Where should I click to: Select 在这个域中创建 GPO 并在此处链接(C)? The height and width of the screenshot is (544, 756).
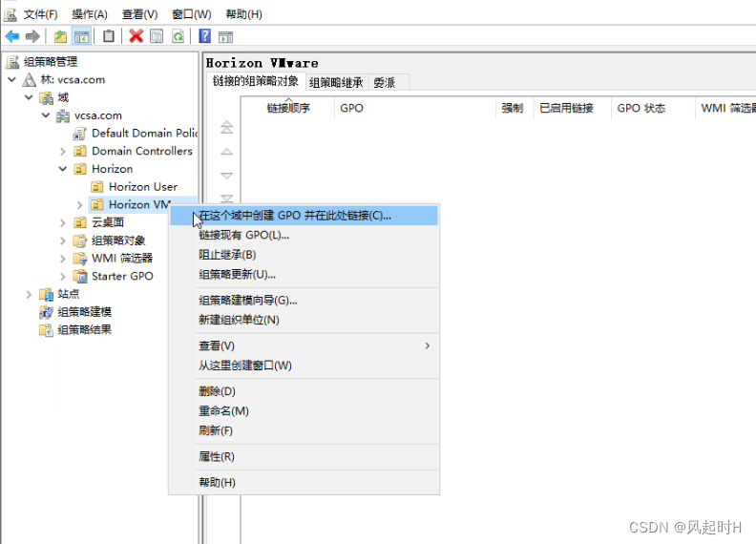(304, 216)
